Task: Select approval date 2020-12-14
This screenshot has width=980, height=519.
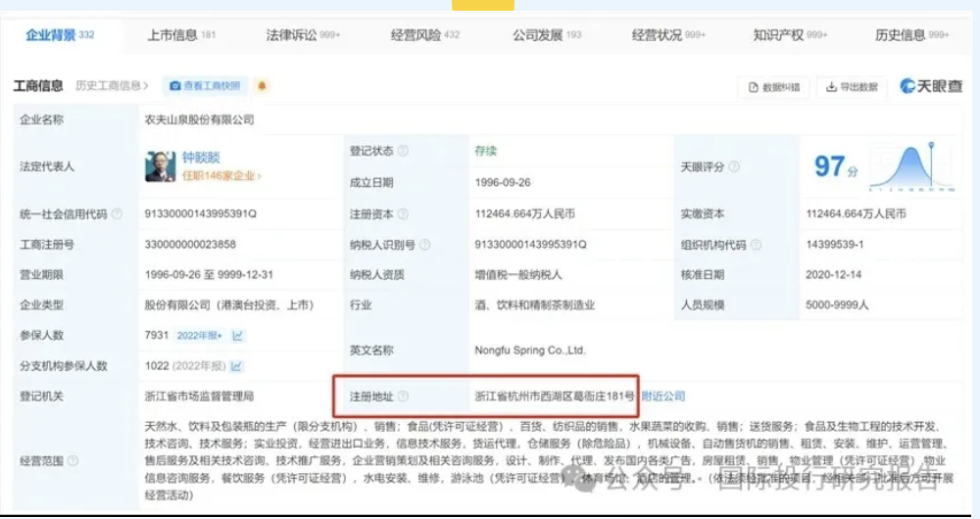Action: [x=834, y=274]
